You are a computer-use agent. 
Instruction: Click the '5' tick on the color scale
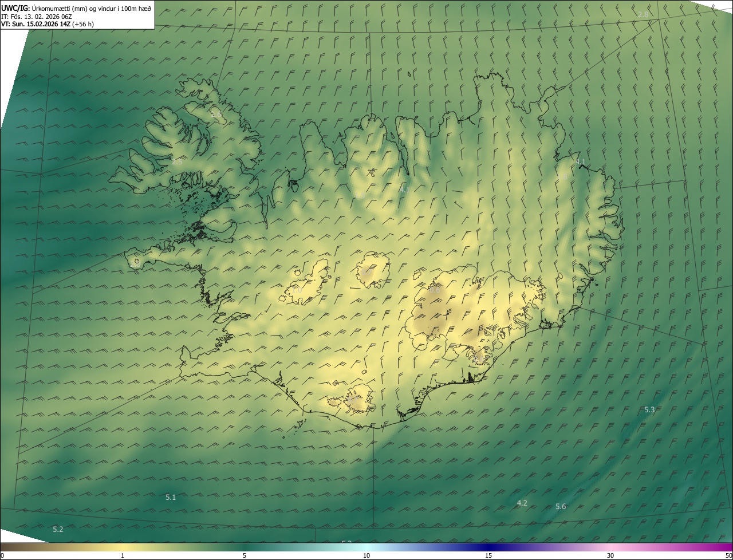point(245,555)
